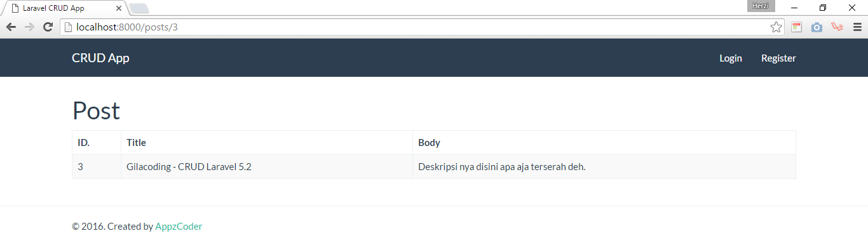This screenshot has height=245, width=868.
Task: Click the Title column header
Action: [267, 143]
